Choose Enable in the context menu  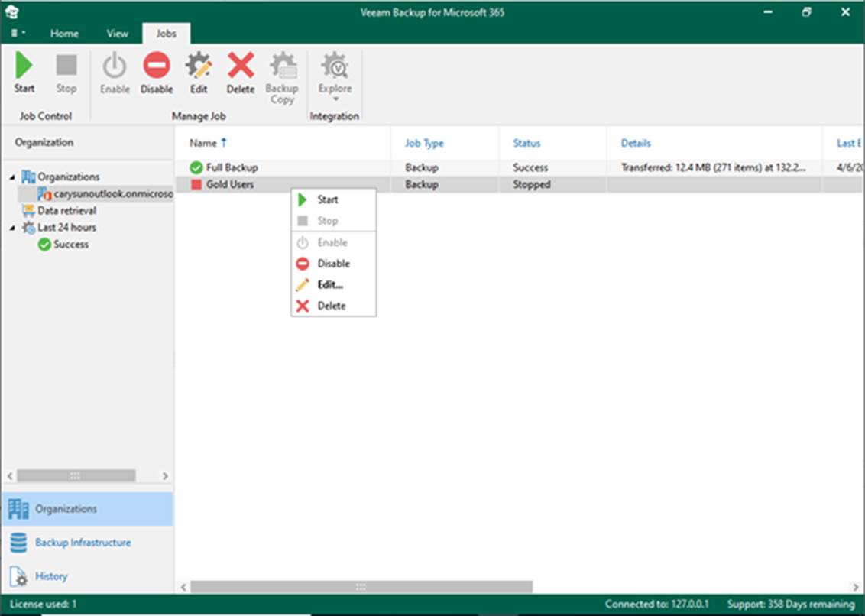333,242
